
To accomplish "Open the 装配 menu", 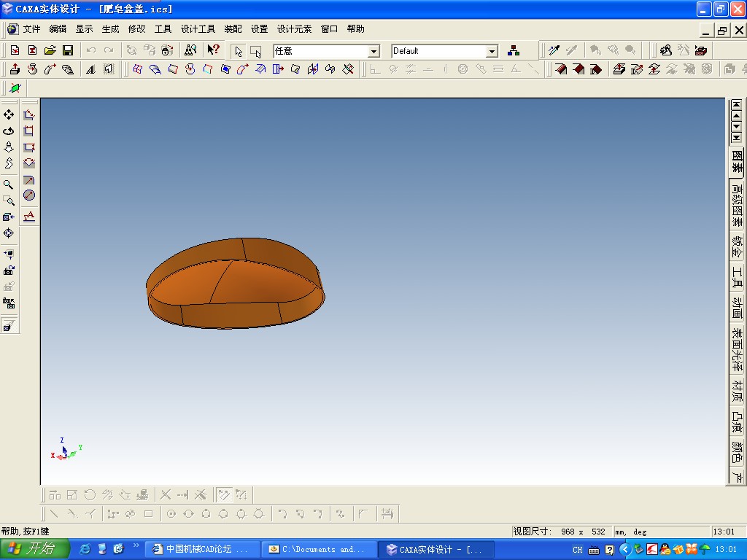I will pyautogui.click(x=233, y=29).
